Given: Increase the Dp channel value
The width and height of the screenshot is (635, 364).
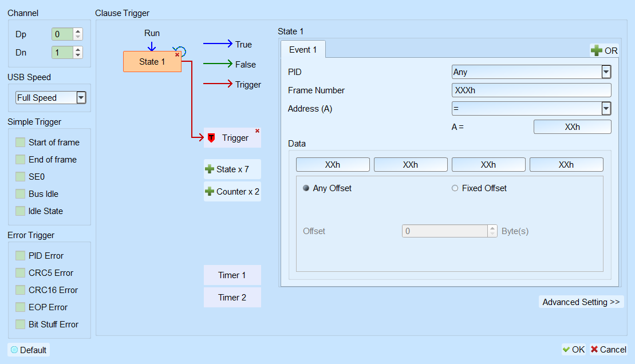Looking at the screenshot, I should 78,31.
